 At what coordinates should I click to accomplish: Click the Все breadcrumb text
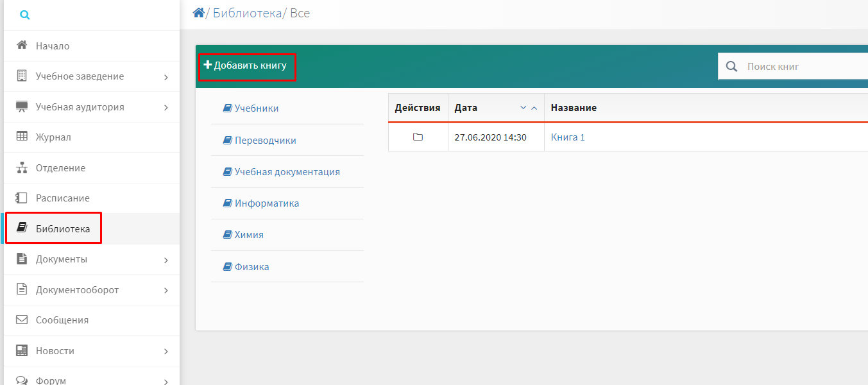click(x=300, y=13)
